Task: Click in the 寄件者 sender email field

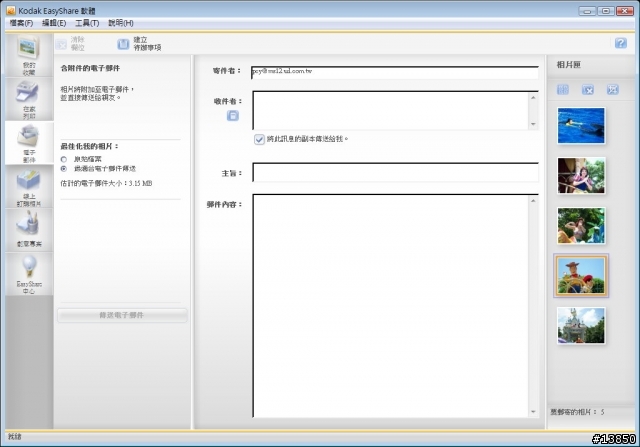Action: pyautogui.click(x=395, y=73)
